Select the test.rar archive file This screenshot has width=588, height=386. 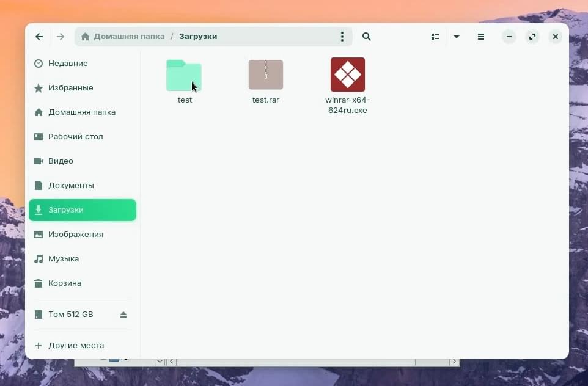click(x=265, y=75)
